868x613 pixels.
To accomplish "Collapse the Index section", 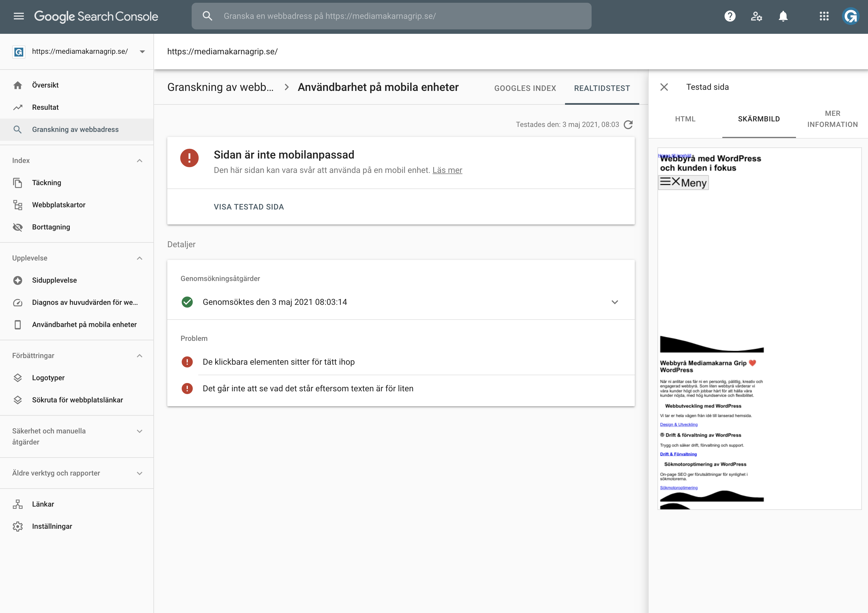I will (x=140, y=161).
